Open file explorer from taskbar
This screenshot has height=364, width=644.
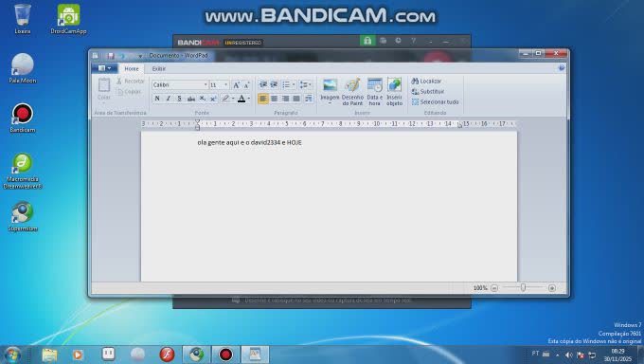tap(49, 355)
